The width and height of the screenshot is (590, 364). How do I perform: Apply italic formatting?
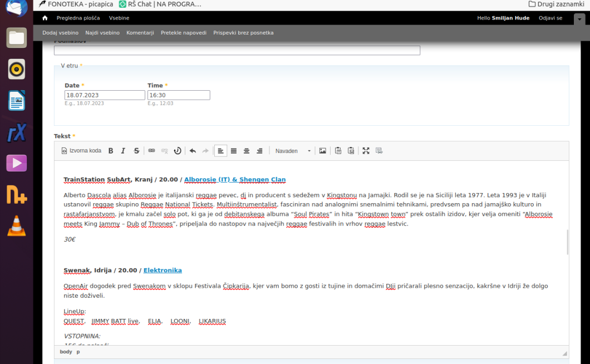coord(124,151)
